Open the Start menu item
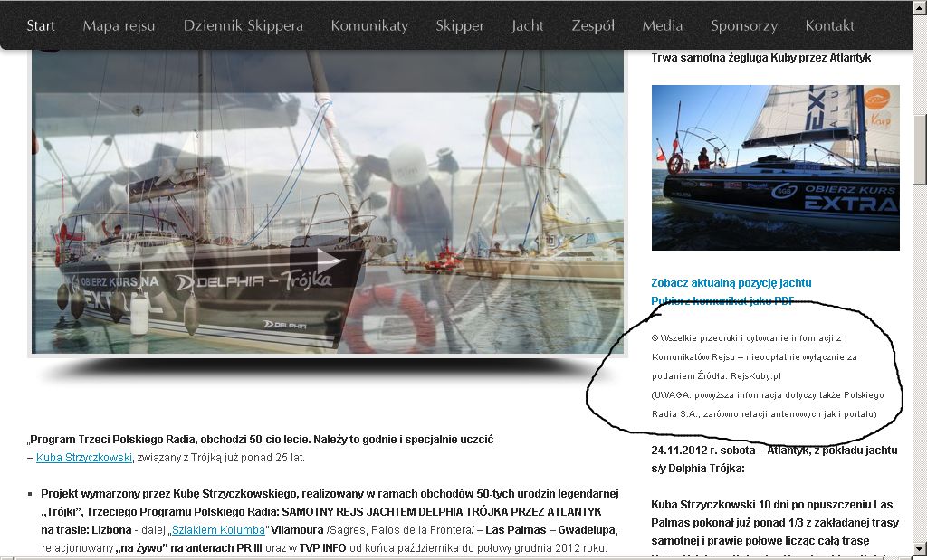The width and height of the screenshot is (927, 560). [41, 25]
